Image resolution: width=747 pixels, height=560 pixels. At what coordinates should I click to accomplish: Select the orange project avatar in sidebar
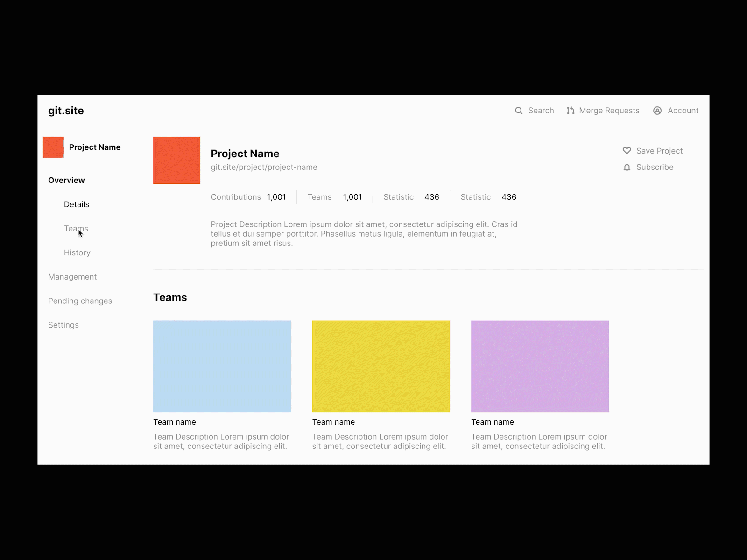tap(53, 147)
